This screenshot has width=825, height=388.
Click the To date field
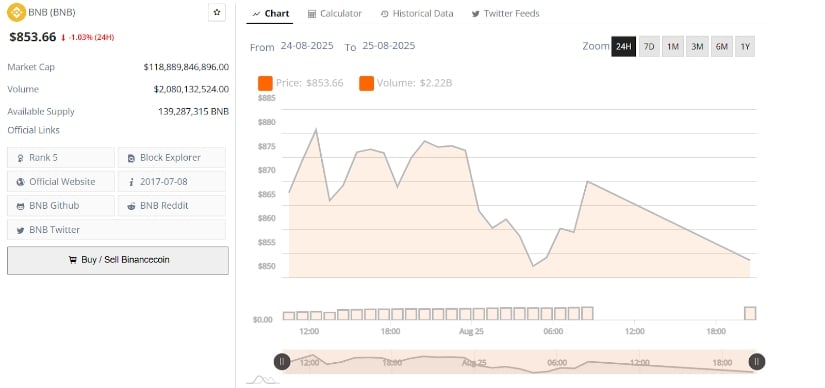coord(388,46)
